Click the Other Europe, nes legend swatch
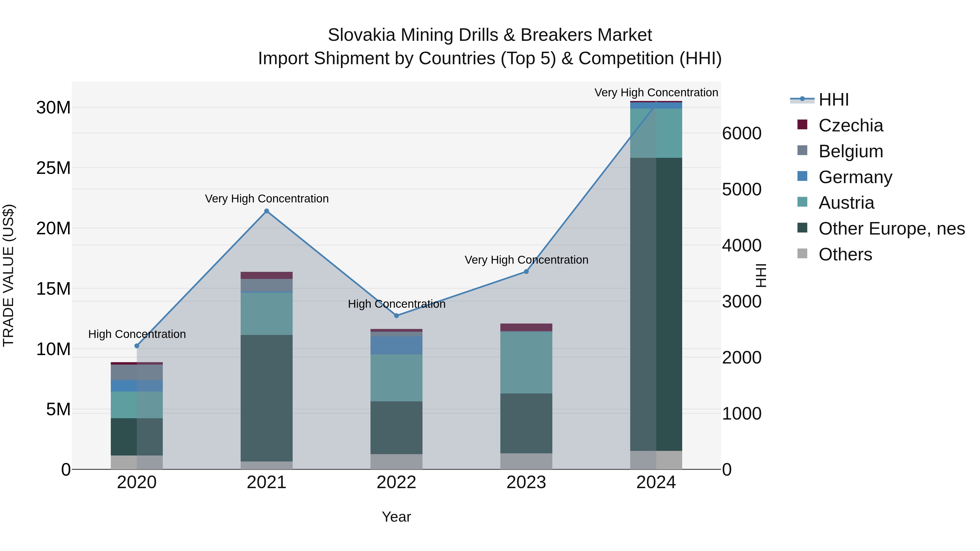Image resolution: width=980 pixels, height=551 pixels. tap(802, 228)
